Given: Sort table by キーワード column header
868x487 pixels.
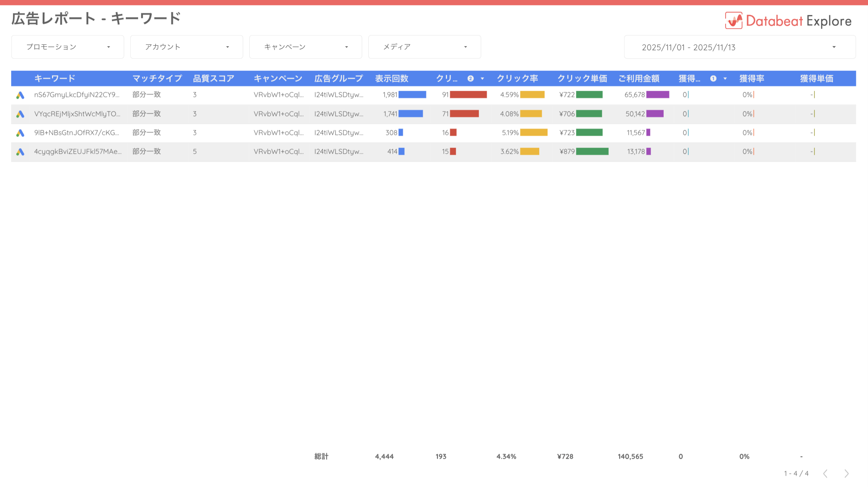Looking at the screenshot, I should coord(55,79).
